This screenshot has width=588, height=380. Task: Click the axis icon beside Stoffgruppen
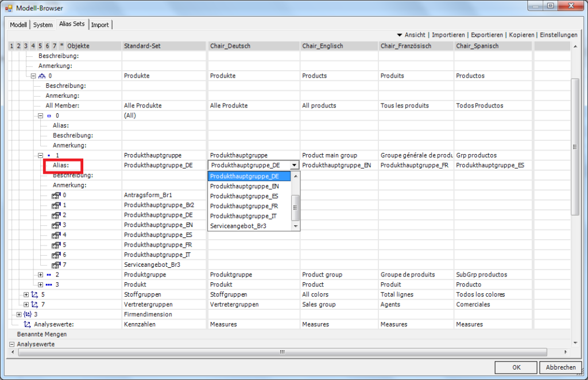coord(34,294)
